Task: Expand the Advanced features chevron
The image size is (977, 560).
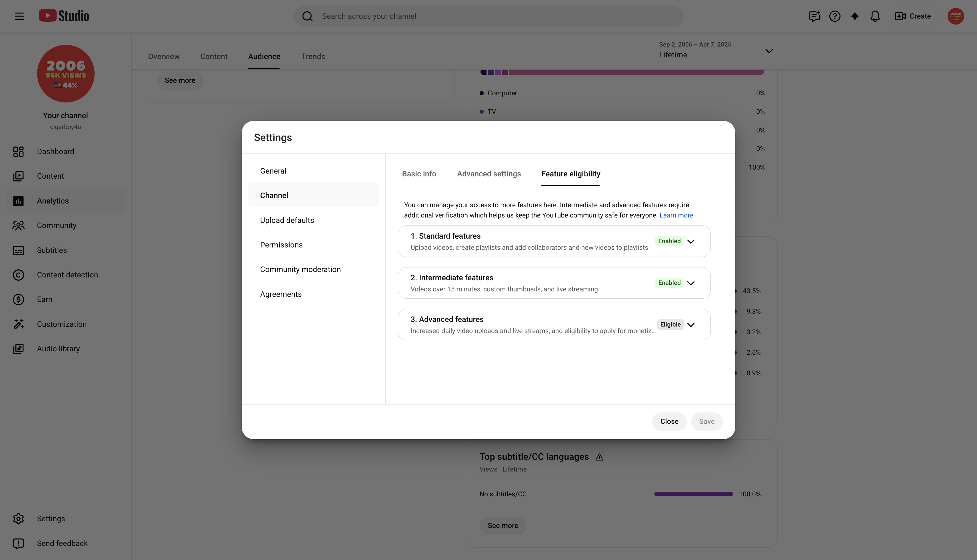Action: point(691,325)
